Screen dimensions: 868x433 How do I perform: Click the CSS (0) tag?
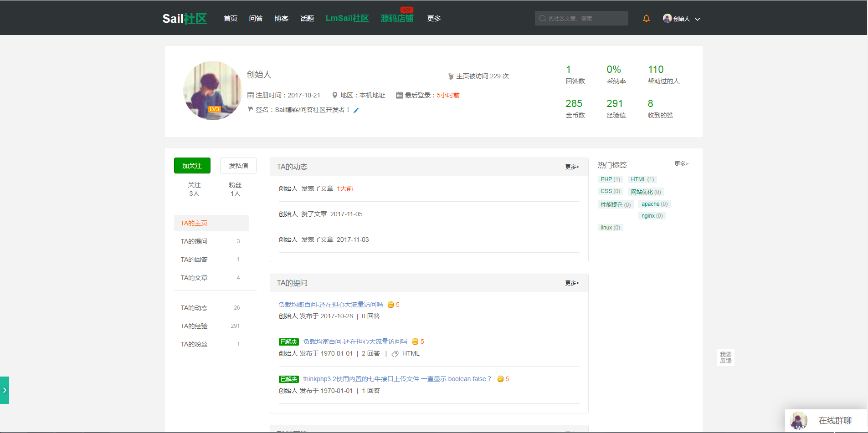coord(610,191)
